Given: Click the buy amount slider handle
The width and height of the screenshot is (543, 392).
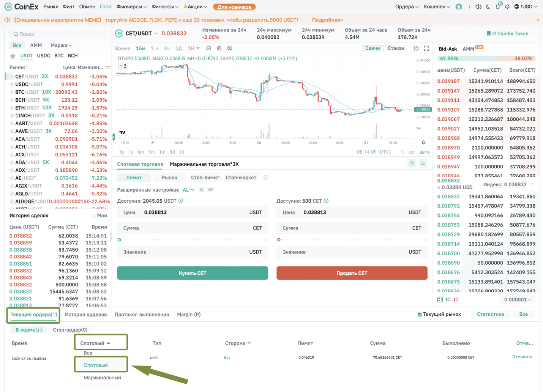Looking at the screenshot, I should coord(120,240).
